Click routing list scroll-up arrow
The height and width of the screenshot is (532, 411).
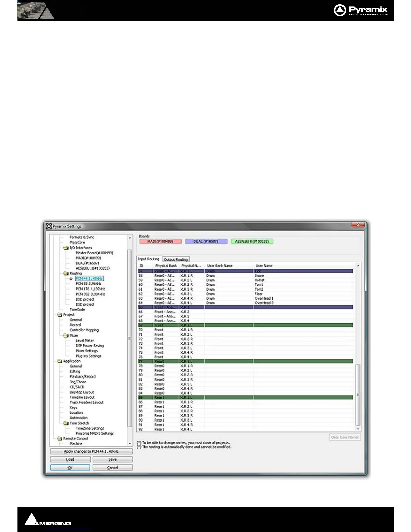pyautogui.click(x=358, y=266)
